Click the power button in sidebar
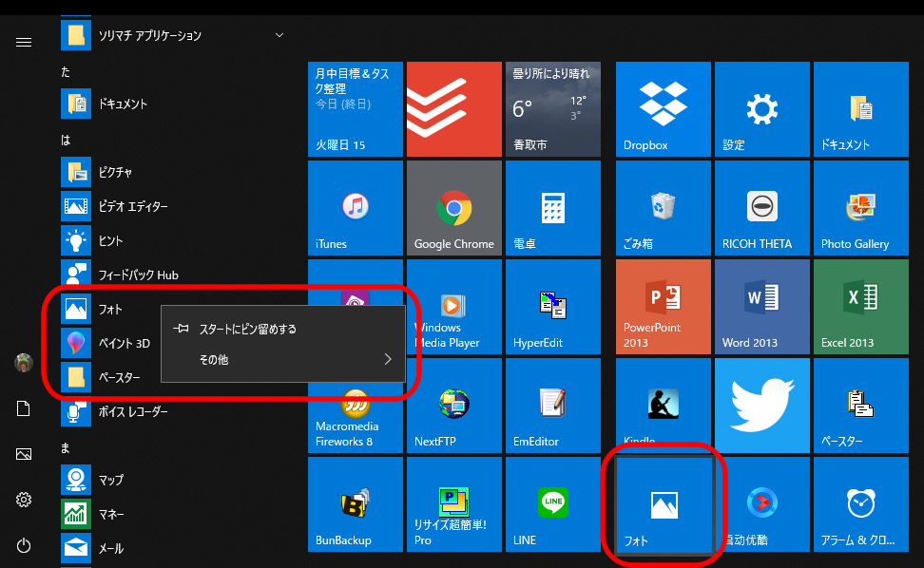This screenshot has width=924, height=568. 24,545
